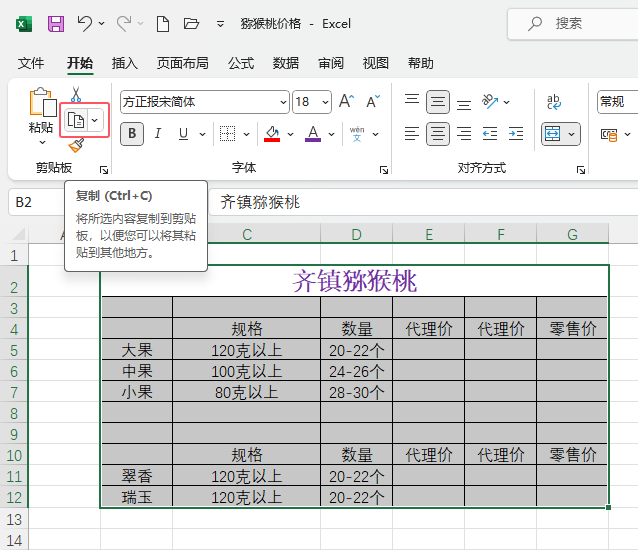Screen dimensions: 638x550
Task: Decrease indent
Action: tap(490, 133)
